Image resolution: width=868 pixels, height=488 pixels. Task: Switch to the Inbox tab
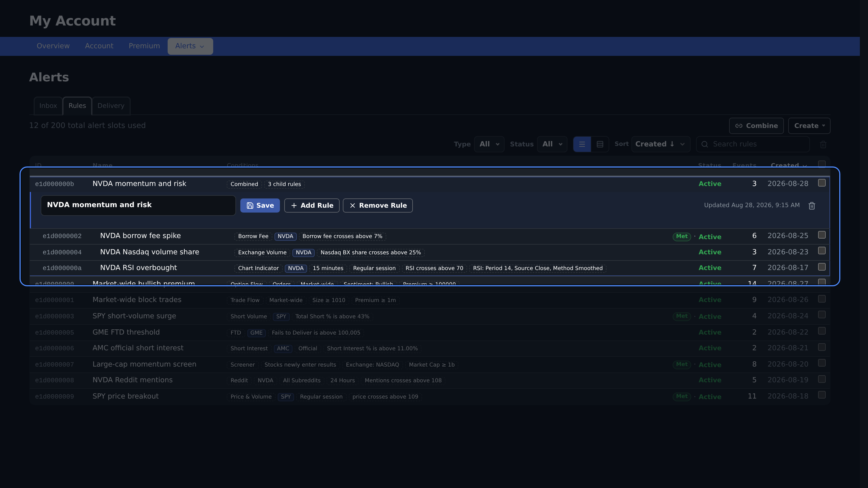[48, 106]
